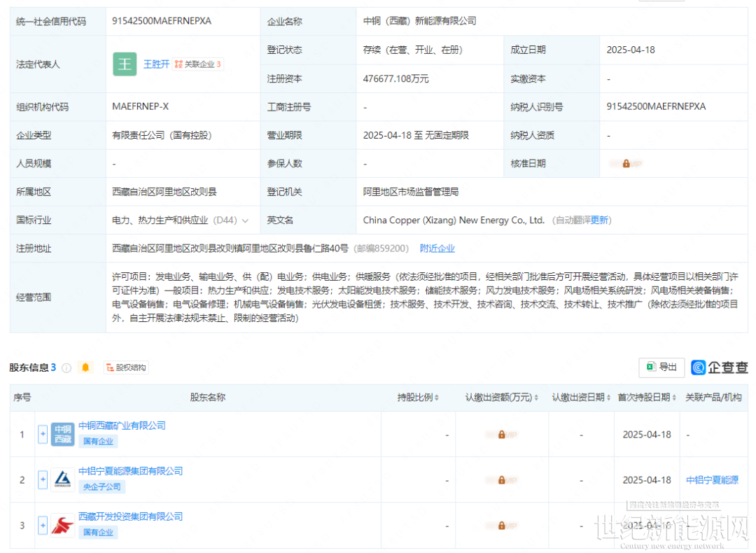Select the company name 中铜（西藏）新能源有限公司
The height and width of the screenshot is (553, 756).
pos(419,21)
